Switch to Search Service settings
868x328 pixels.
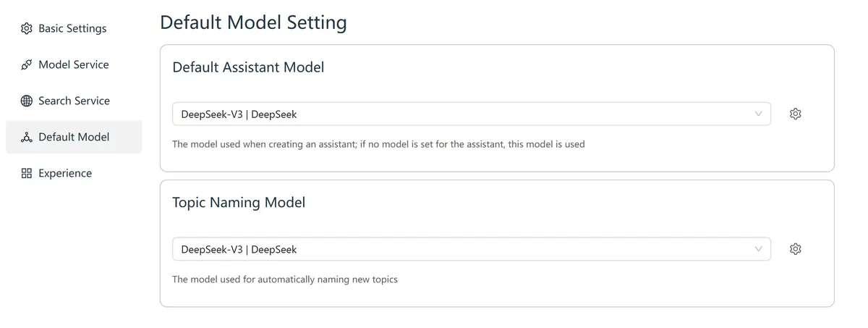tap(74, 101)
